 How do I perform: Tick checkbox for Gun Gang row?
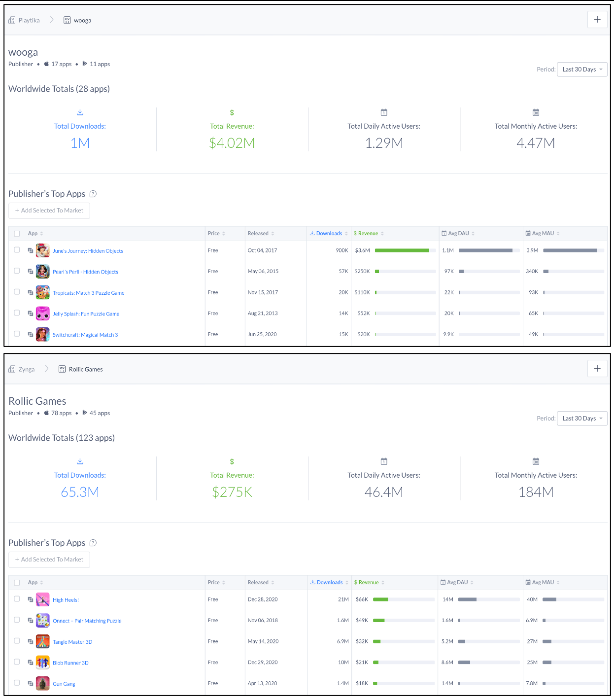17,683
